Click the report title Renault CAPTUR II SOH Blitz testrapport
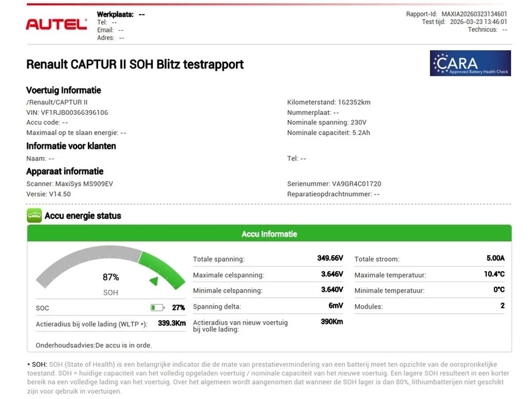The width and height of the screenshot is (532, 399). click(135, 64)
